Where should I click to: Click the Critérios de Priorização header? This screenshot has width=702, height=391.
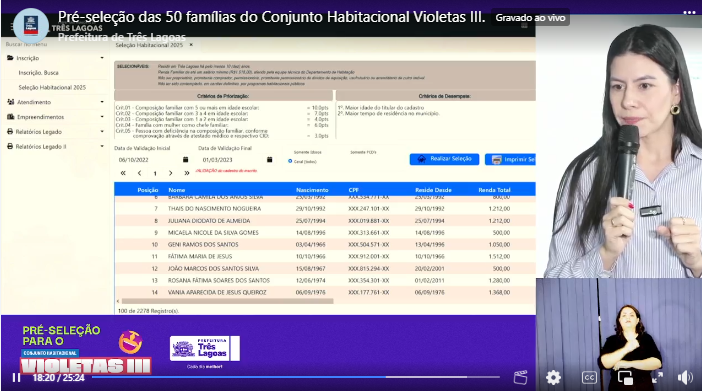tap(223, 96)
